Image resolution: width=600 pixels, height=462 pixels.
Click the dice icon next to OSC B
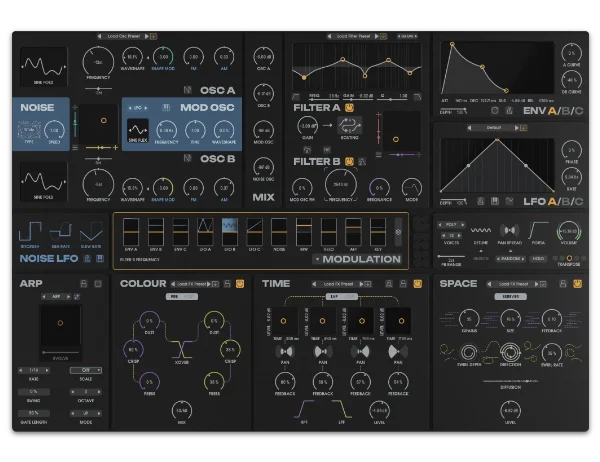click(187, 160)
